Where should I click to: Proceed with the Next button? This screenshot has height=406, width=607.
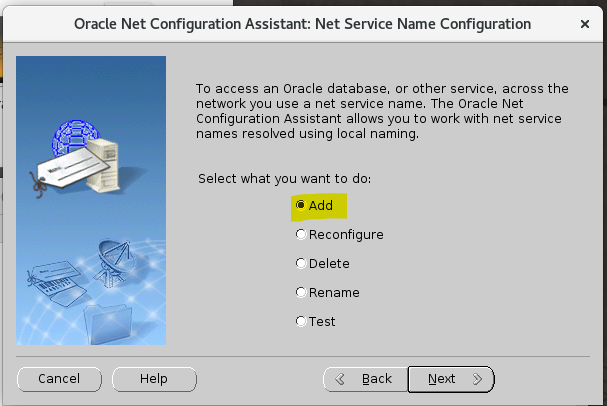tap(451, 379)
